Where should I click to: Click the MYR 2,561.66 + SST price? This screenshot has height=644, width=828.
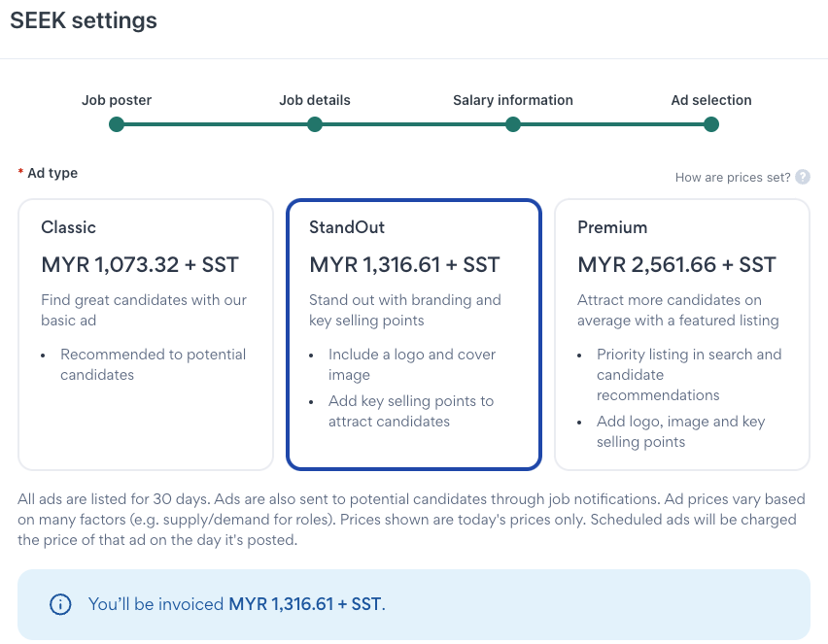(x=676, y=264)
